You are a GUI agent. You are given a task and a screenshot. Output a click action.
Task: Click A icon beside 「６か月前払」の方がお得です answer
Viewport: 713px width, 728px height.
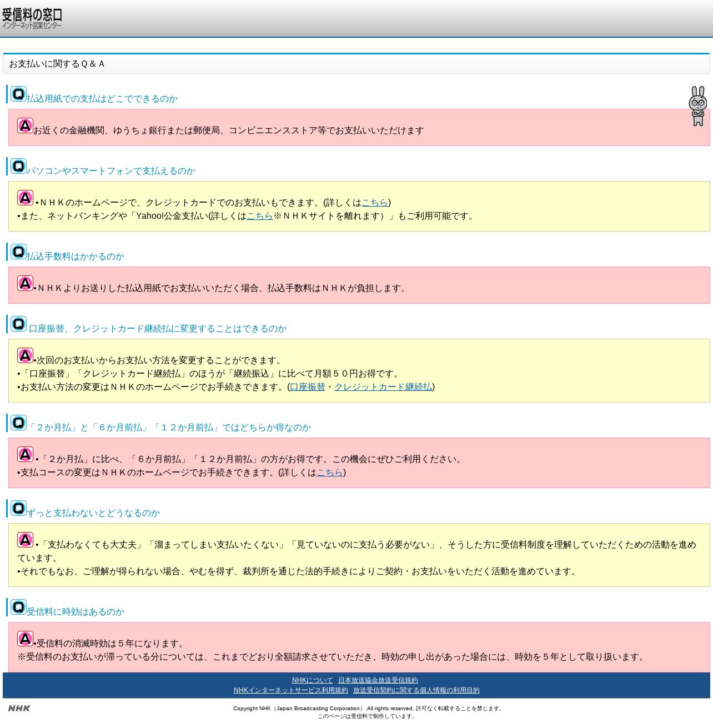coord(25,454)
